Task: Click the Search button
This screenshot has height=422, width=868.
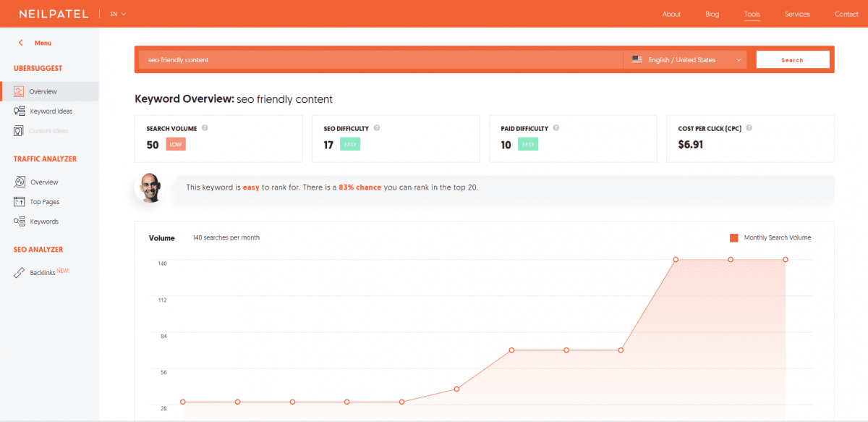Action: pyautogui.click(x=793, y=59)
